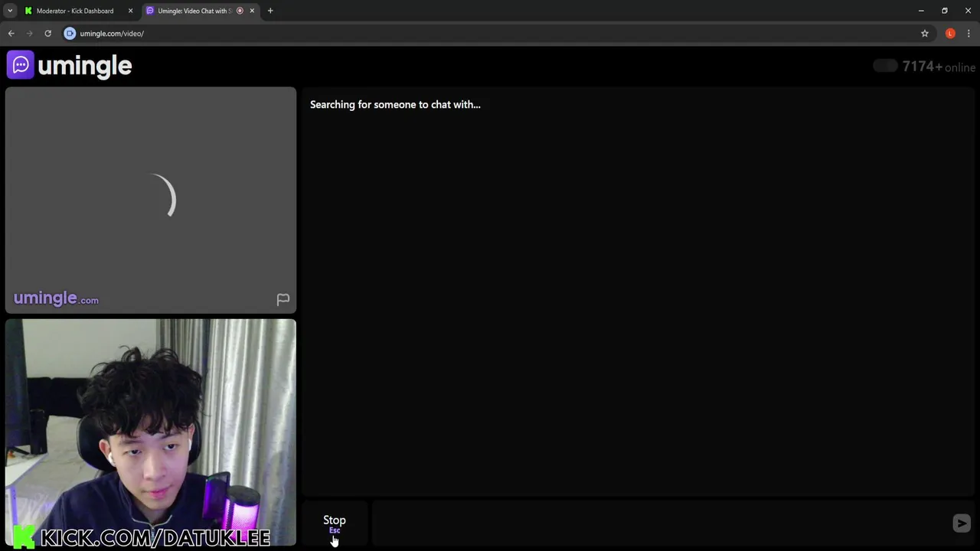Open the tab search dropdown

(x=10, y=11)
